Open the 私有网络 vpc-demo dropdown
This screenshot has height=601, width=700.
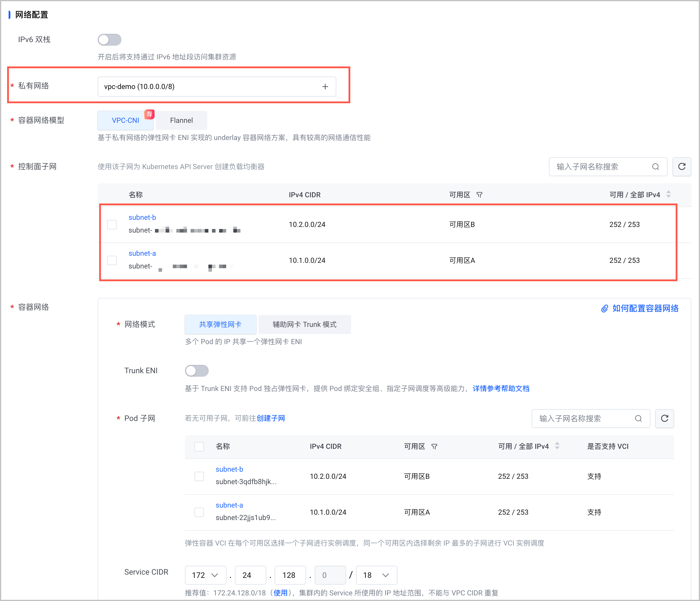point(216,86)
